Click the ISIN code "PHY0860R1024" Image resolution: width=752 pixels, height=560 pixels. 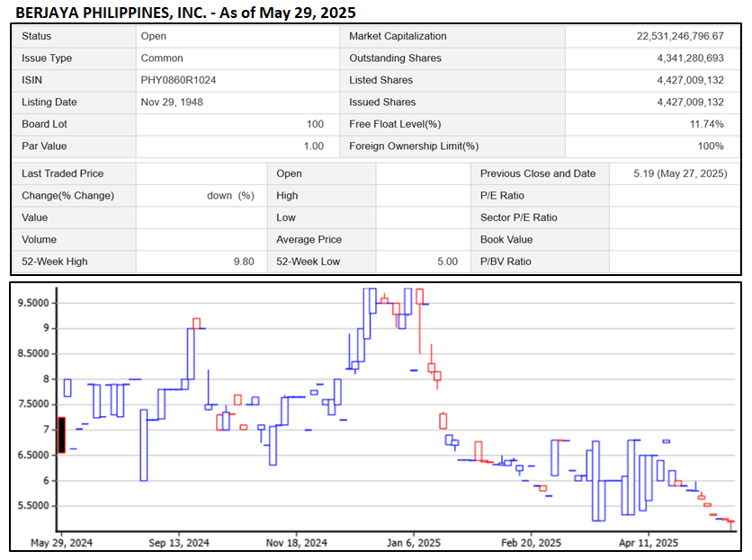point(178,80)
